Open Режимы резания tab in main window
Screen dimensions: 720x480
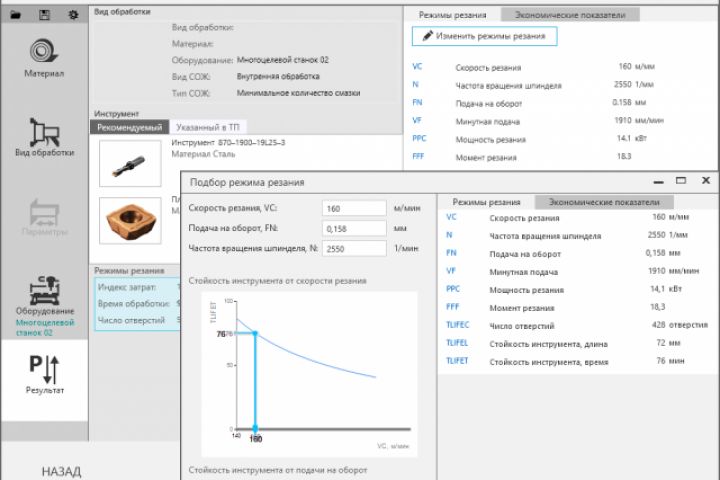452,15
